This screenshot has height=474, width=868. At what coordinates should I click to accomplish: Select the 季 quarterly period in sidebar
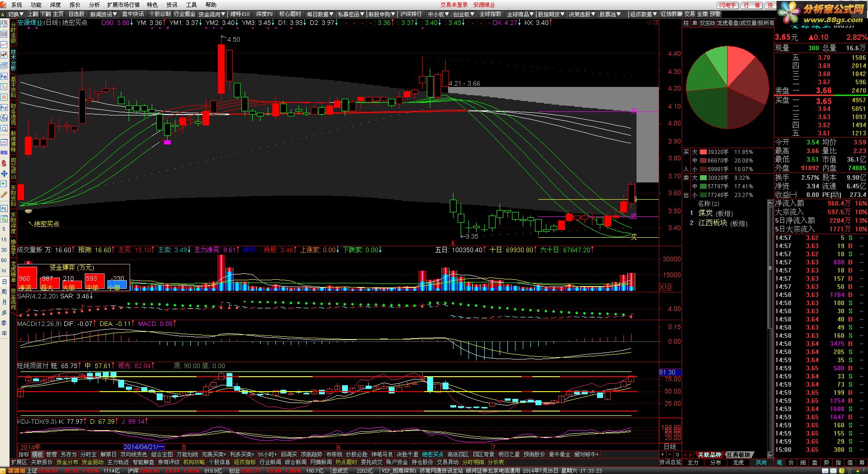pos(4,323)
